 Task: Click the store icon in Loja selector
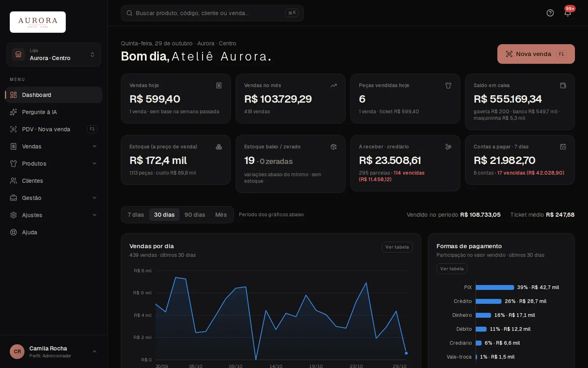pyautogui.click(x=18, y=54)
